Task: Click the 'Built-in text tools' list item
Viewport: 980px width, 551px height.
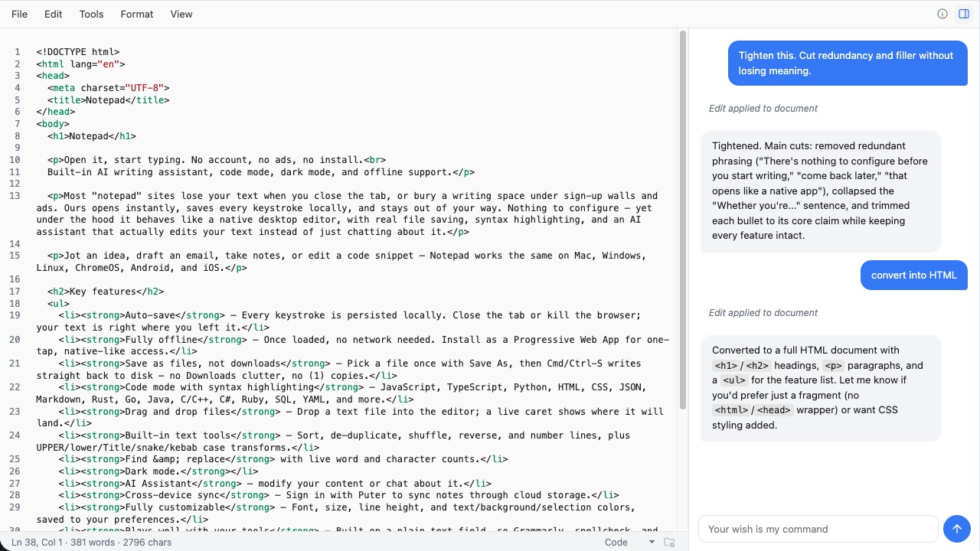Action: [334, 442]
